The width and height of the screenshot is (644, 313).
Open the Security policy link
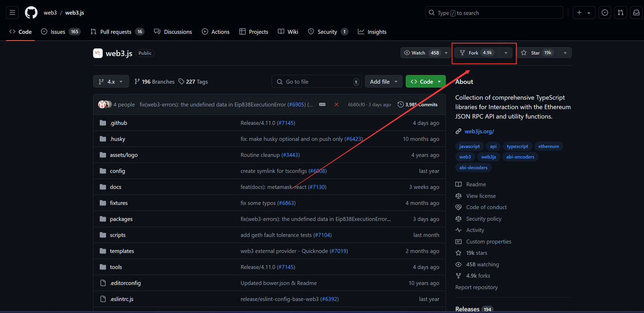(x=484, y=219)
